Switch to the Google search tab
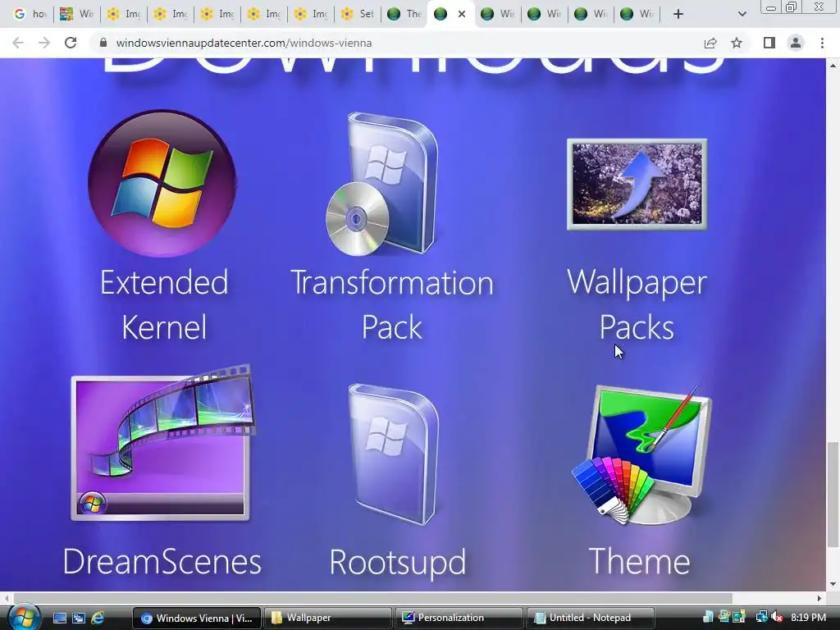Screen dimensions: 840x630 30,14
